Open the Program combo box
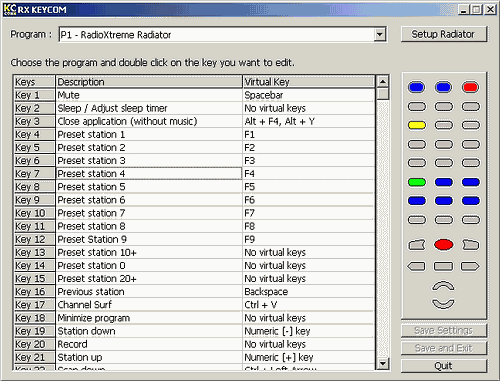500x381 pixels. (x=223, y=35)
